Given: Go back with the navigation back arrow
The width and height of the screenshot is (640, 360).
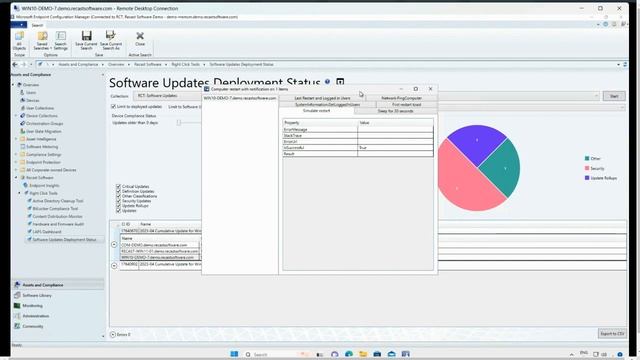Looking at the screenshot, I should tap(15, 64).
